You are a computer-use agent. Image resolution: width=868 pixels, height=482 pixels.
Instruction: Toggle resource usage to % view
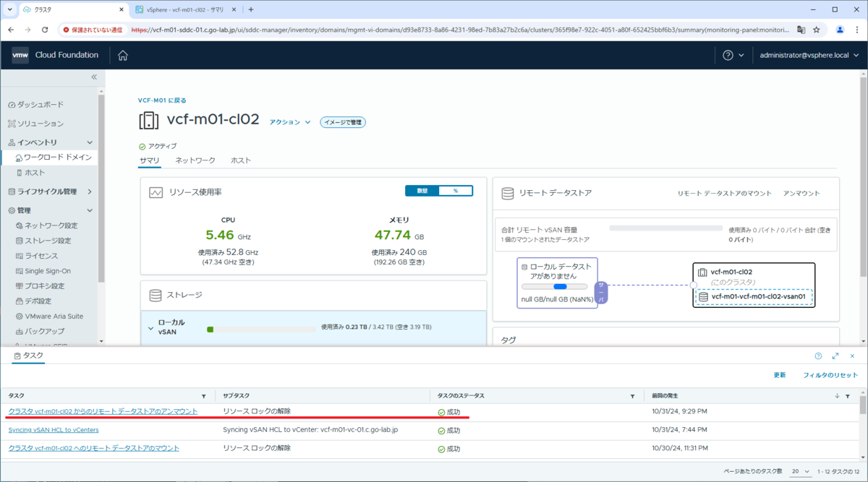456,191
